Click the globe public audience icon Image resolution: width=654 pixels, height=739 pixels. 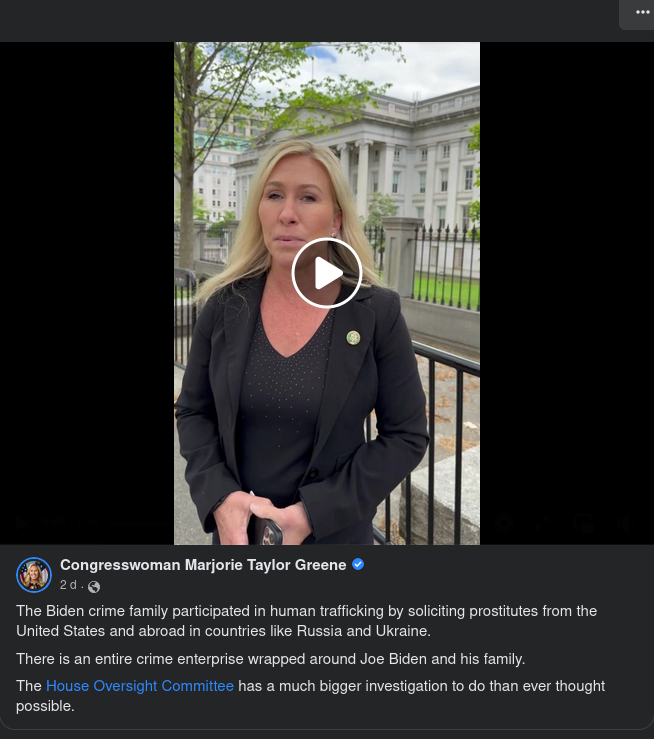[x=94, y=587]
